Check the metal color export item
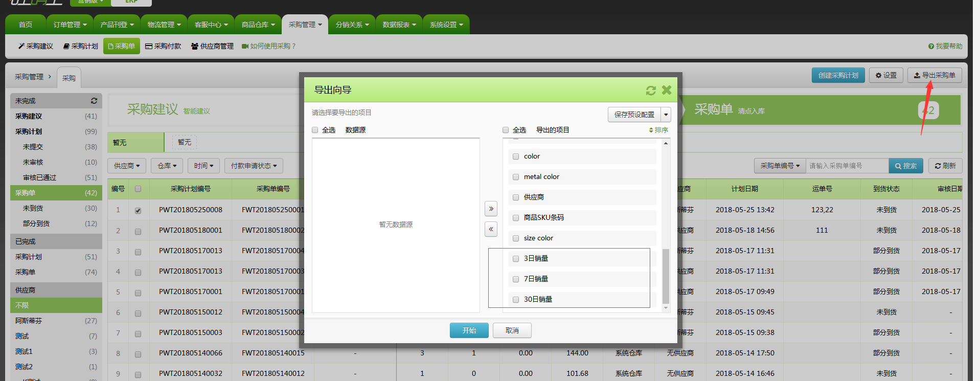980x381 pixels. tap(516, 177)
